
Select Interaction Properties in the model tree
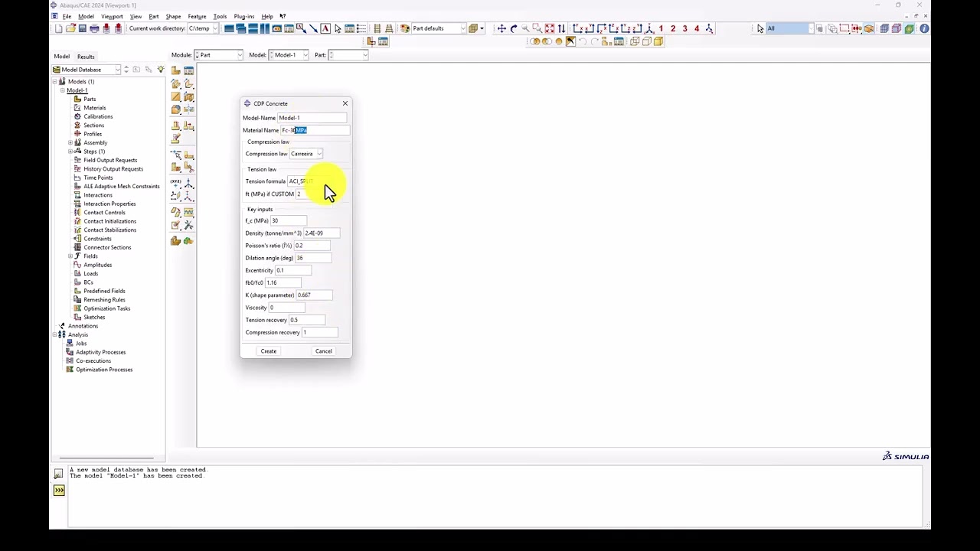(109, 204)
